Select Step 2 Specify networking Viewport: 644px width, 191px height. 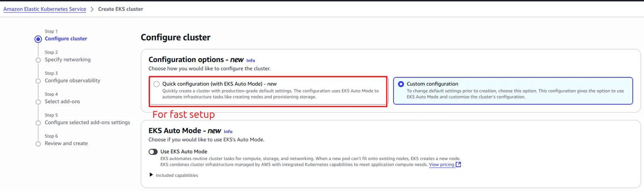click(x=68, y=60)
